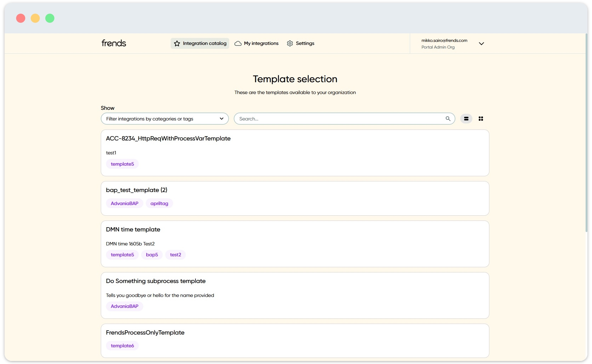Open the bap_test_template (2) template
592x364 pixels.
(136, 190)
